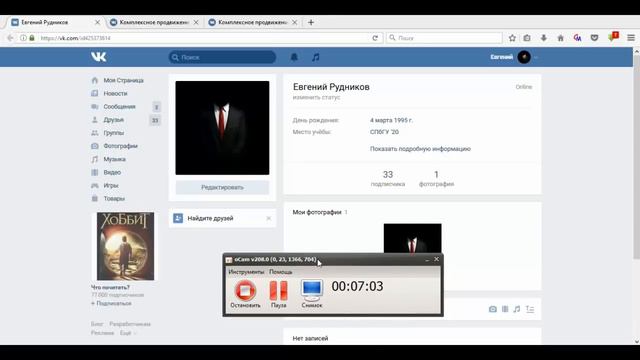Open Инструменты menu in oCam
The image size is (640, 360).
tap(246, 272)
